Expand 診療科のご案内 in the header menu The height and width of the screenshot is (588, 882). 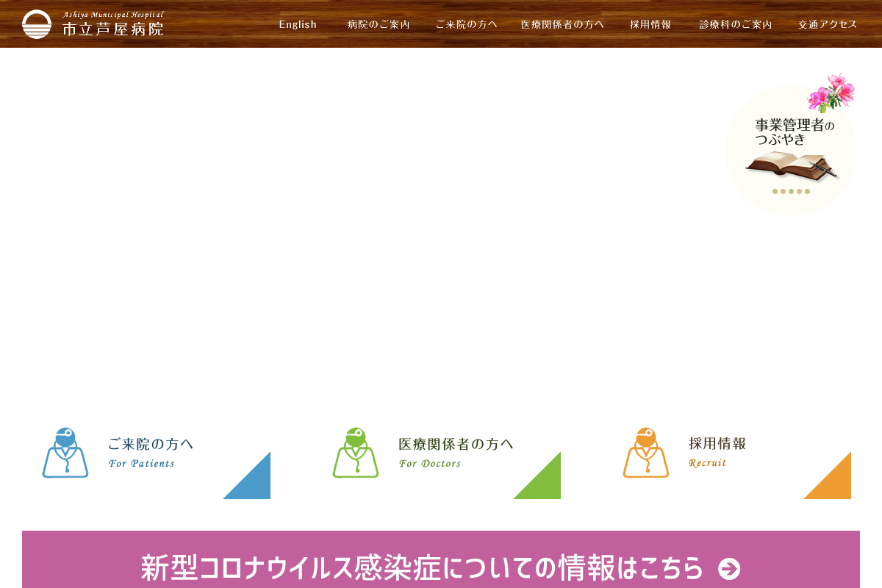(x=736, y=24)
